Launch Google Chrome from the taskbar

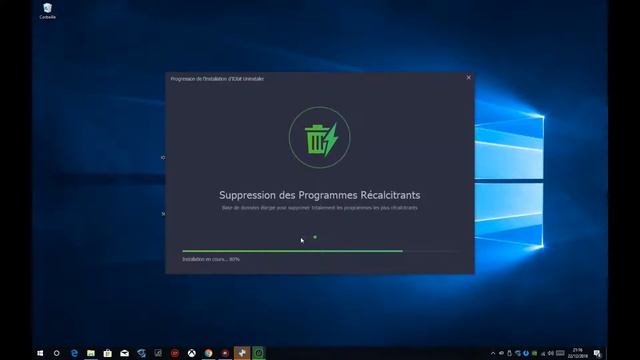(x=208, y=353)
